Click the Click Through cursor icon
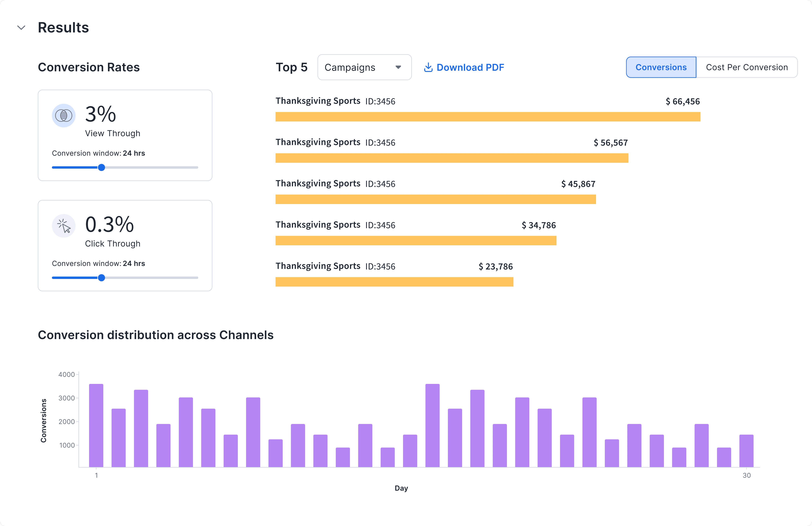 coord(63,226)
